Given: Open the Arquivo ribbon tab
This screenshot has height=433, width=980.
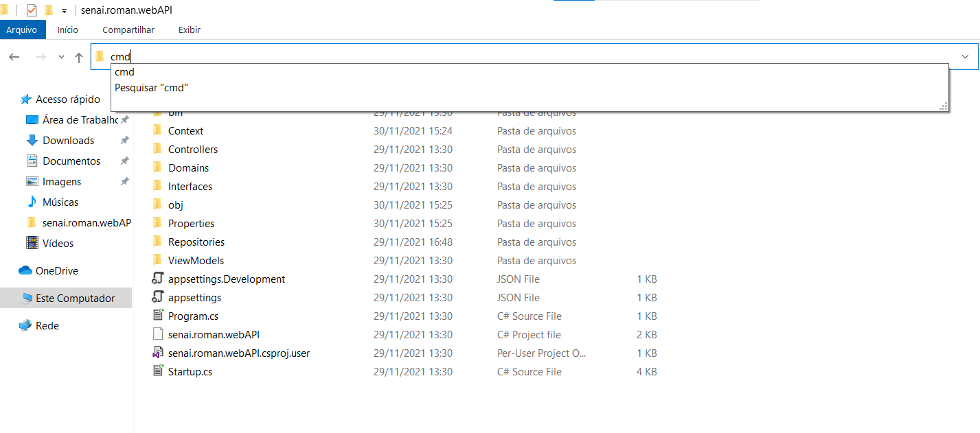Looking at the screenshot, I should point(21,30).
